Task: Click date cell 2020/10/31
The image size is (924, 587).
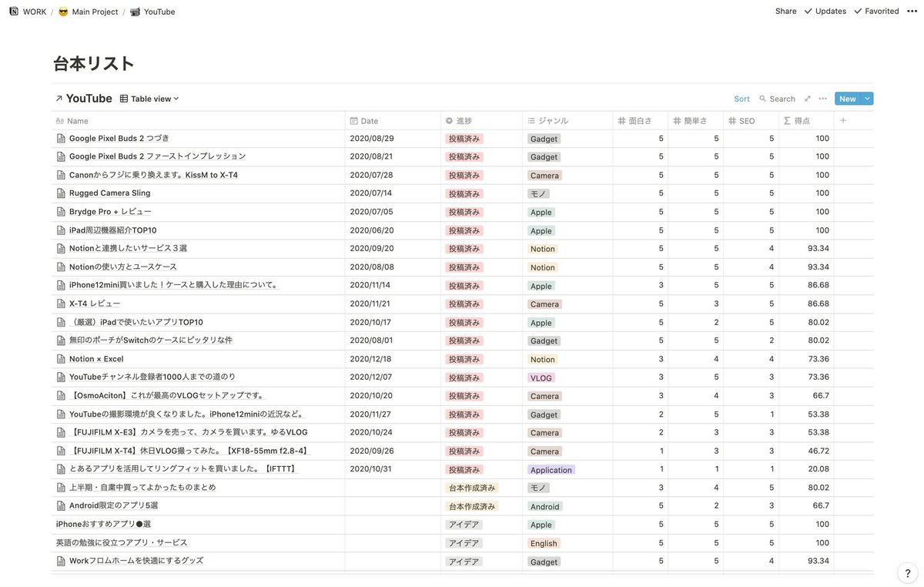Action: click(x=371, y=469)
